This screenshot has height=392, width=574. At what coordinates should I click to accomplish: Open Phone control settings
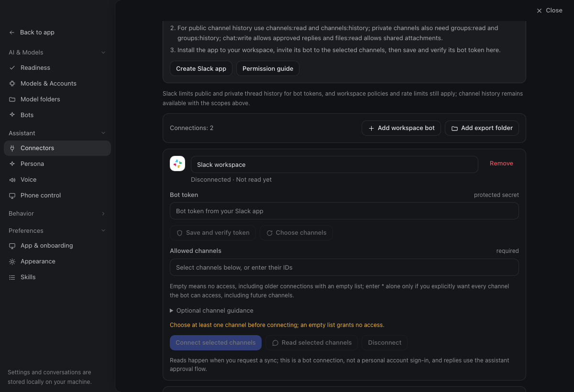click(x=57, y=196)
